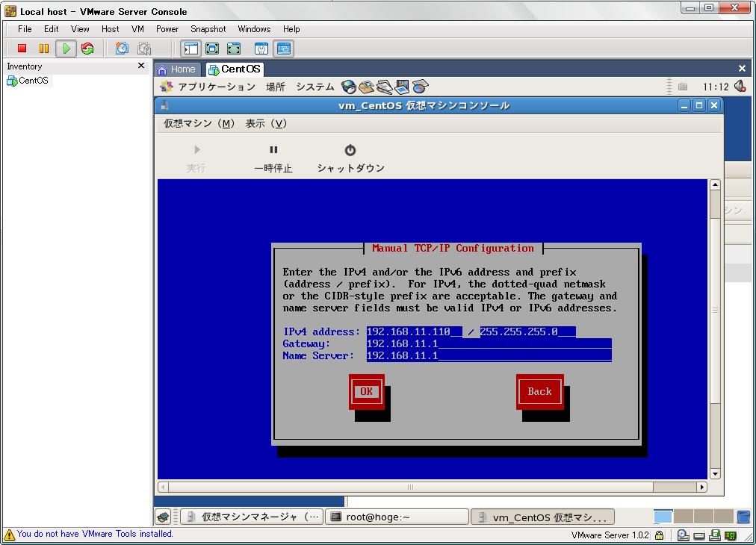
Task: Open the Host menu
Action: click(x=110, y=29)
